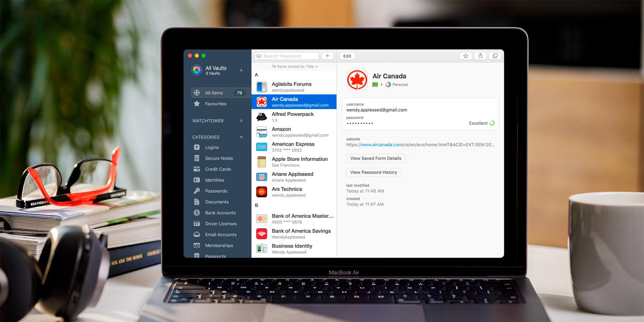Click the Edit button
644x322 pixels.
[x=347, y=56]
